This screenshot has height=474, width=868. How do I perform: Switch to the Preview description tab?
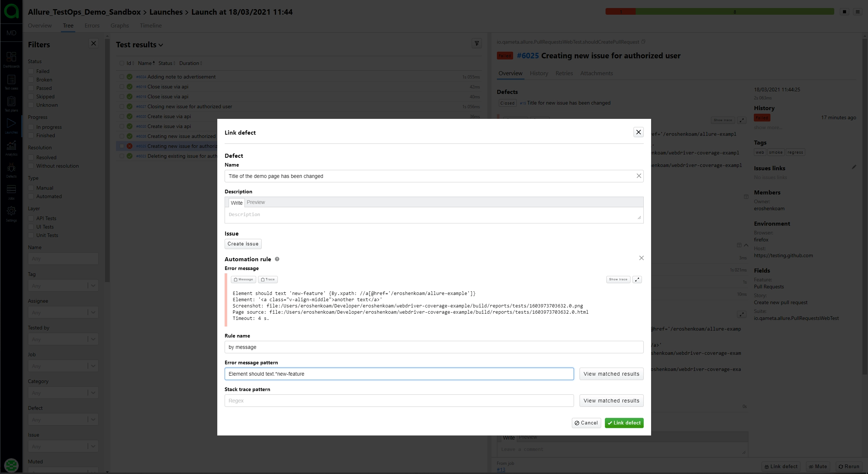[256, 203]
